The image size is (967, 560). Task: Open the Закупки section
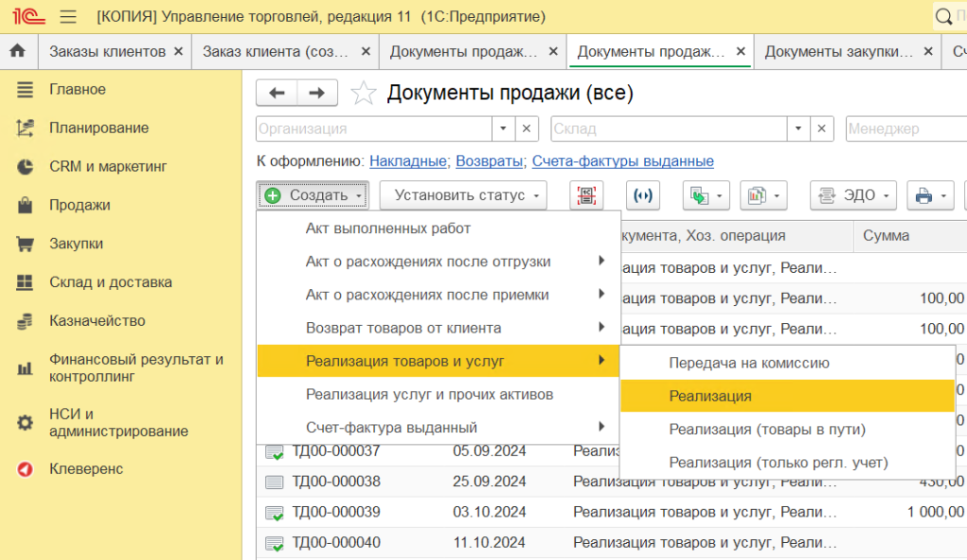tap(76, 244)
